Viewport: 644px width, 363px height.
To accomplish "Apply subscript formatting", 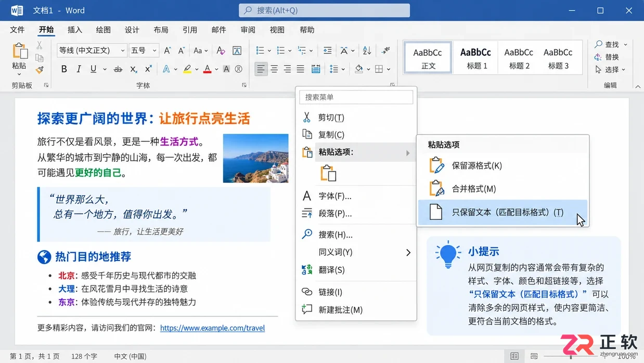I will tap(134, 69).
